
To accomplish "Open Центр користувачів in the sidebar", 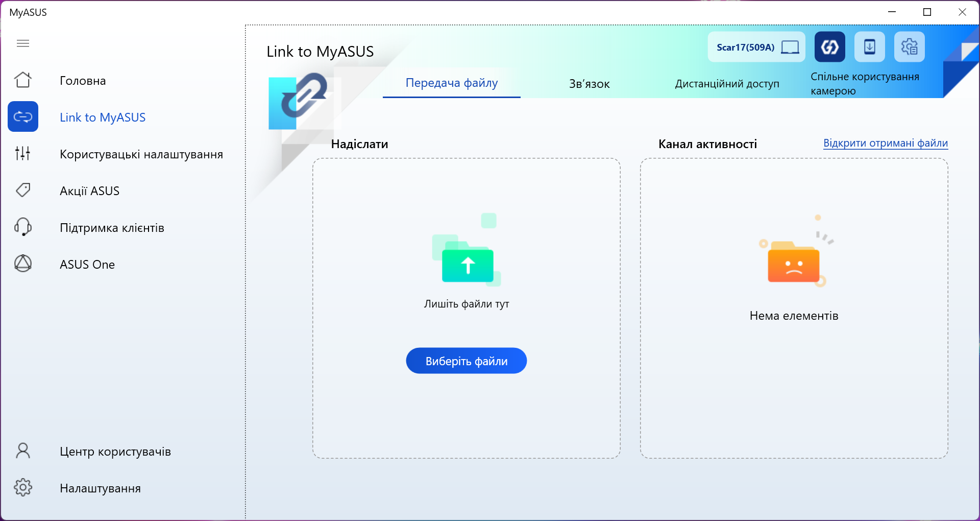I will pyautogui.click(x=115, y=452).
